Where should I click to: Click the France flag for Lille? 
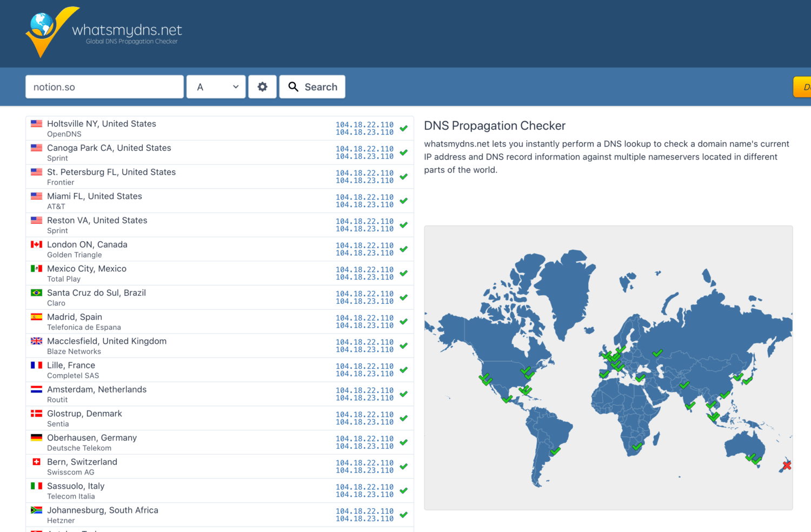coord(36,365)
